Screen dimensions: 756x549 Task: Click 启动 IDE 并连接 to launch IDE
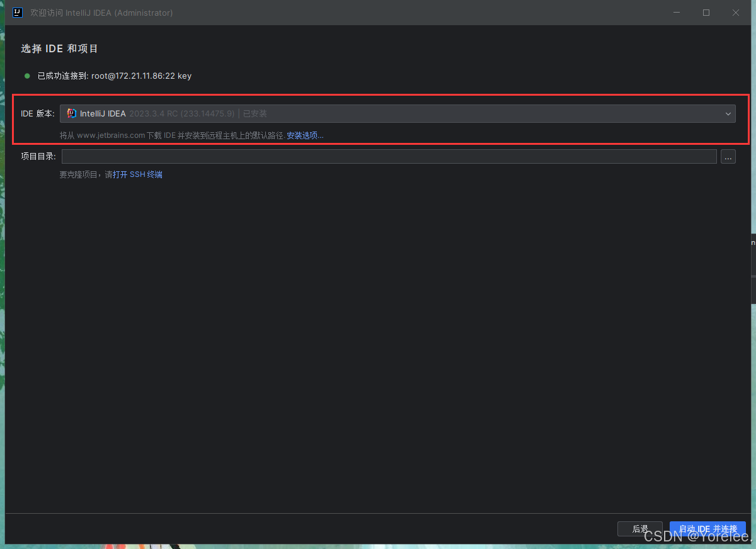pyautogui.click(x=707, y=529)
